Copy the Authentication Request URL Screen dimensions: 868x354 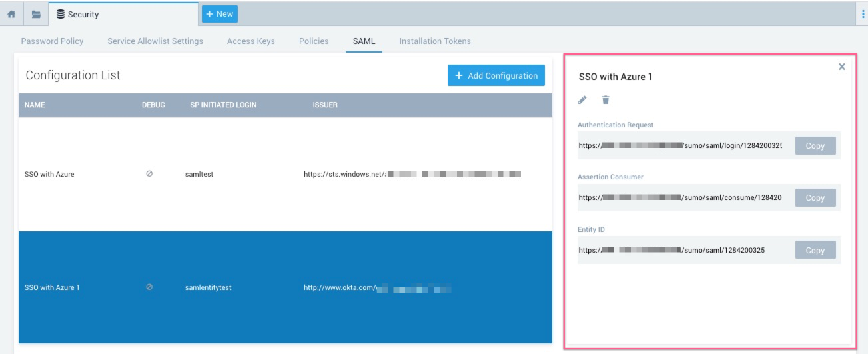pyautogui.click(x=815, y=145)
